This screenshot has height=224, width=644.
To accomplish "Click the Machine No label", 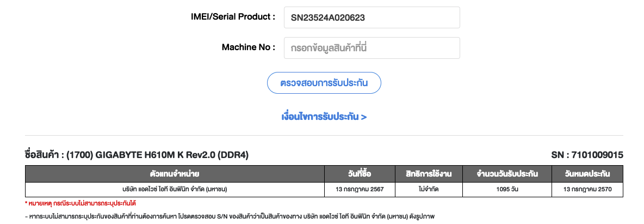I will click(x=248, y=47).
